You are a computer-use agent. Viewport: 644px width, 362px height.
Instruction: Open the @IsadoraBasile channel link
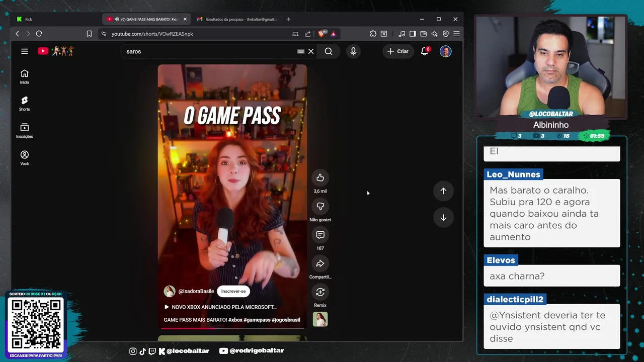click(x=196, y=291)
